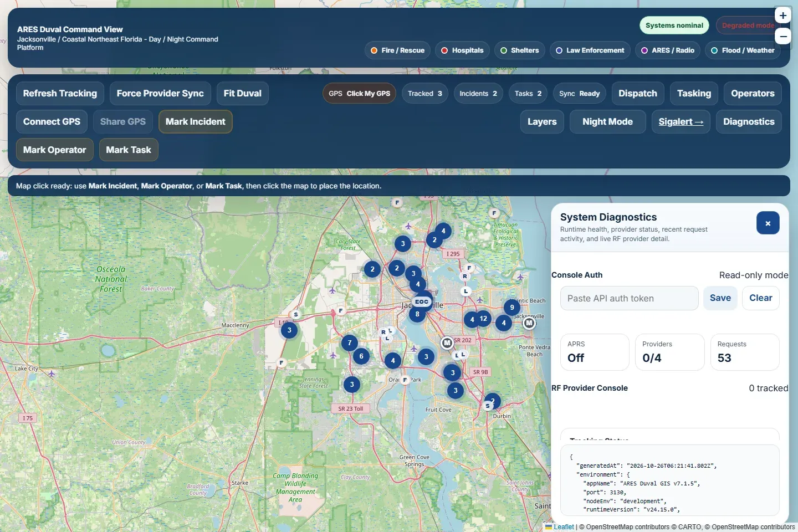
Task: Follow the Sigalert link
Action: pos(681,122)
